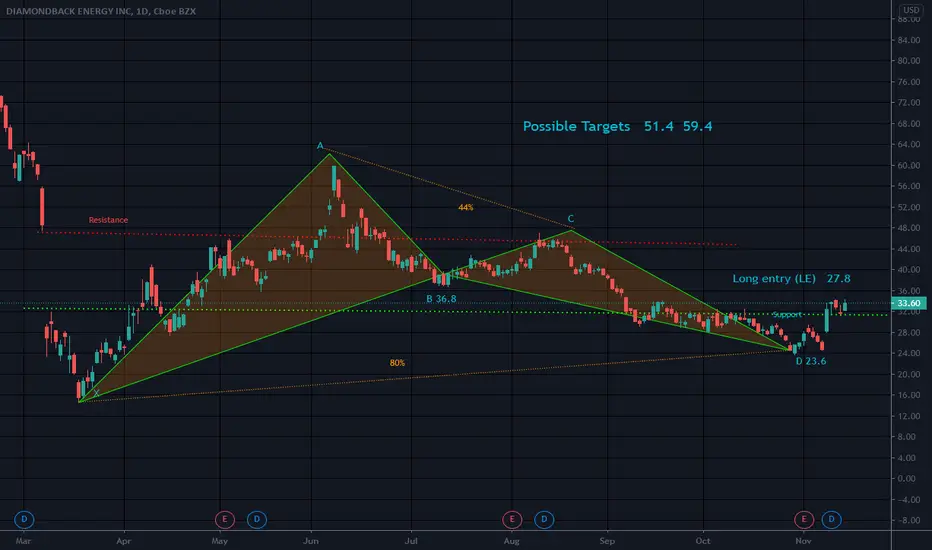Image resolution: width=932 pixels, height=550 pixels.
Task: Open the earnings E marker above Nov
Action: click(804, 519)
